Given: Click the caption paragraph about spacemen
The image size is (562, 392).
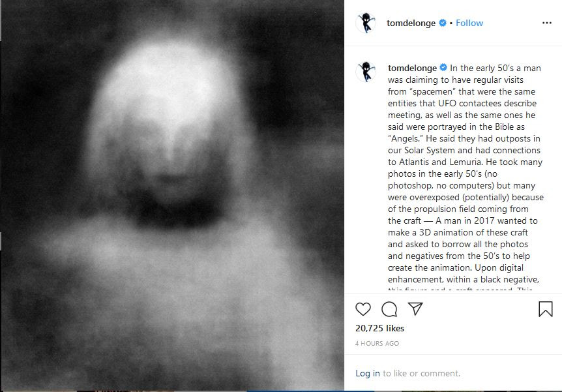Looking at the screenshot, I should (x=466, y=175).
